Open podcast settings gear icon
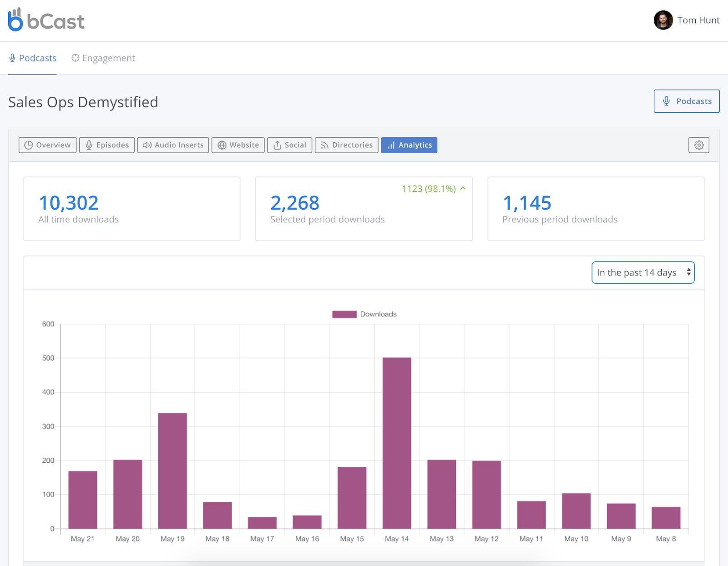This screenshot has height=566, width=728. point(699,145)
